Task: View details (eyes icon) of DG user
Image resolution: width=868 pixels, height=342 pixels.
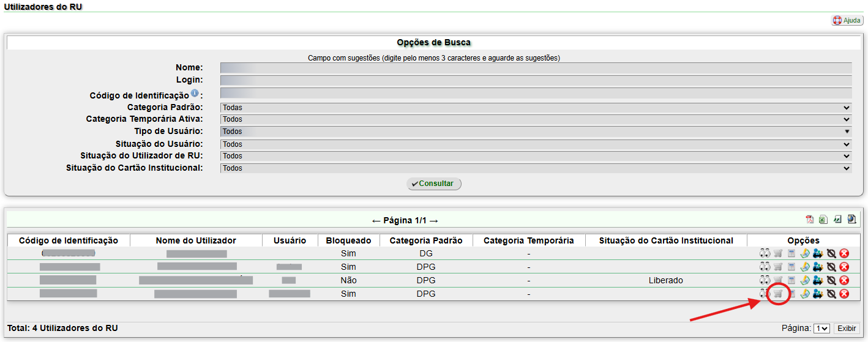Action: pyautogui.click(x=765, y=253)
